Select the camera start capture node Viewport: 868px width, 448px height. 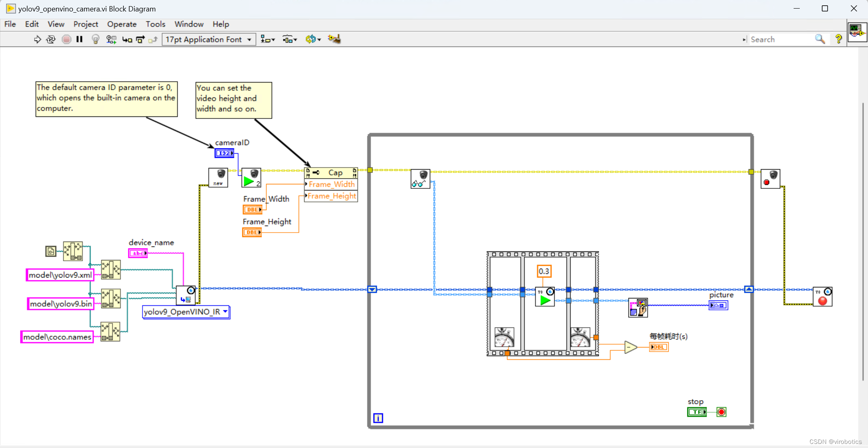coord(251,177)
